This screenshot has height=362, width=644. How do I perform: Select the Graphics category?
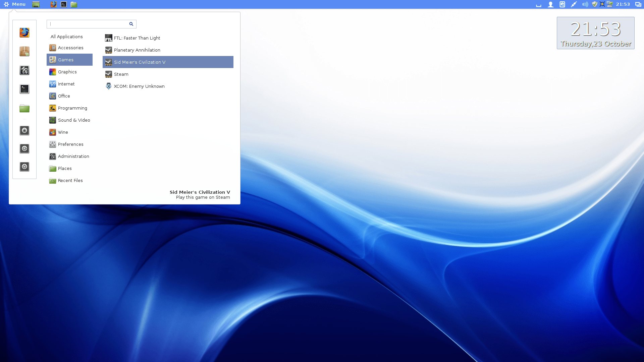pos(70,72)
